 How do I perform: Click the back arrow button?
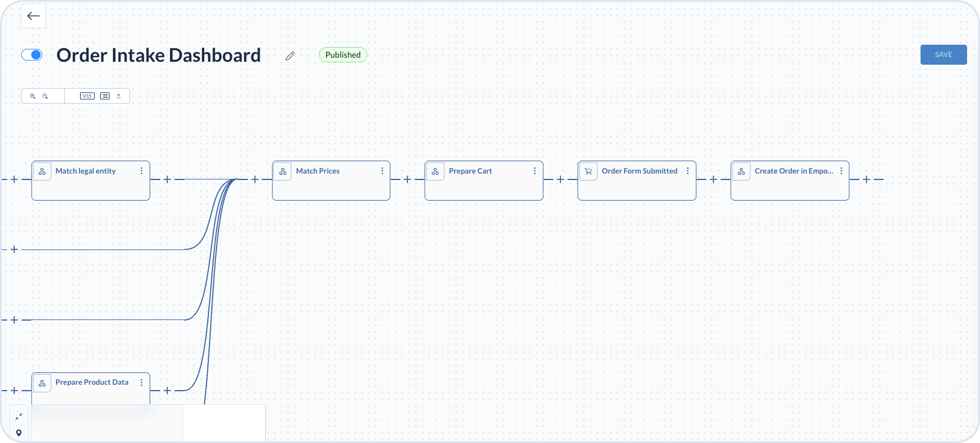click(x=34, y=16)
